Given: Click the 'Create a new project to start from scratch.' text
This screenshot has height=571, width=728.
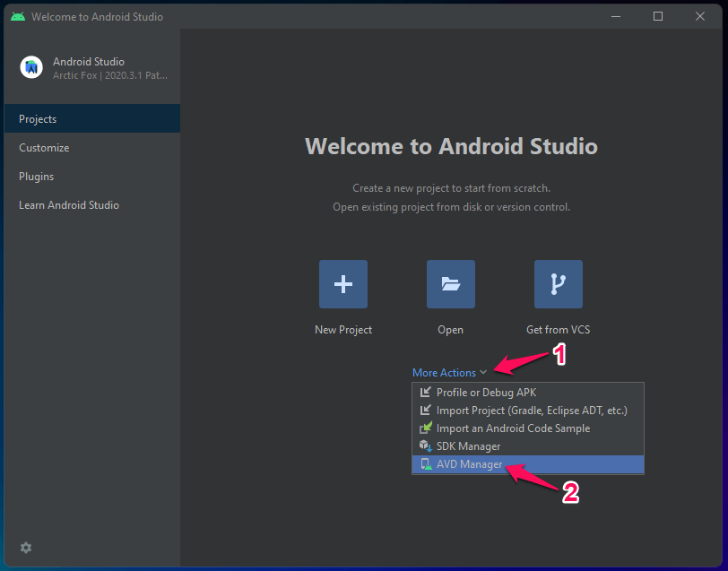Looking at the screenshot, I should coord(451,188).
